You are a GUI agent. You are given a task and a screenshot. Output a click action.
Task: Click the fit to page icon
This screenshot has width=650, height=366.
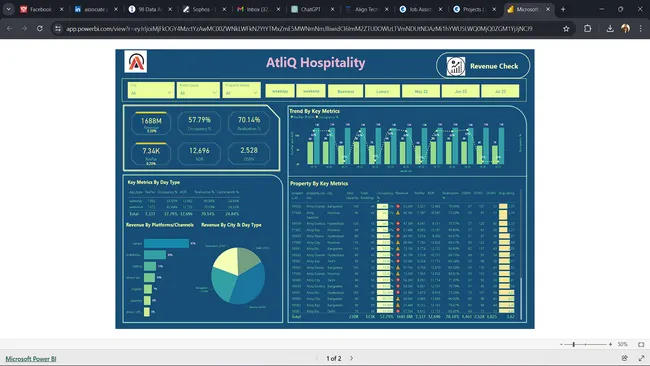tap(641, 344)
